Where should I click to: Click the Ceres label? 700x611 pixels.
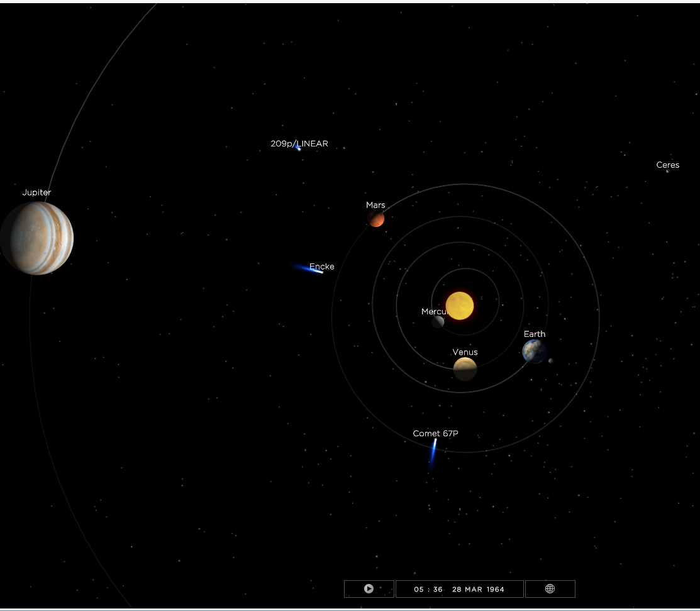coord(667,165)
